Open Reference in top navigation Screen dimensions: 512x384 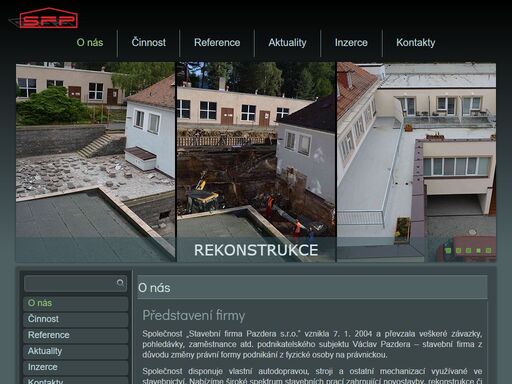(217, 43)
